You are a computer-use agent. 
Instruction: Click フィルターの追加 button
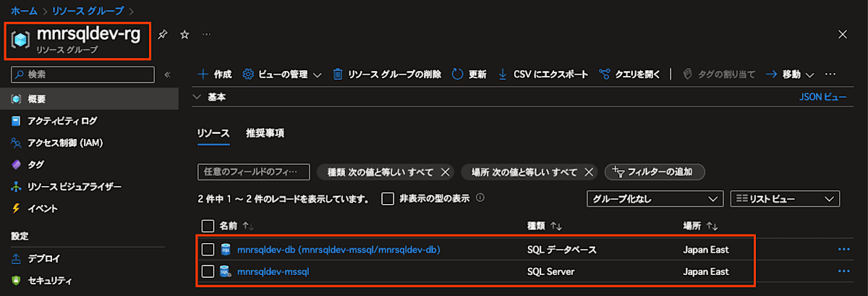654,172
